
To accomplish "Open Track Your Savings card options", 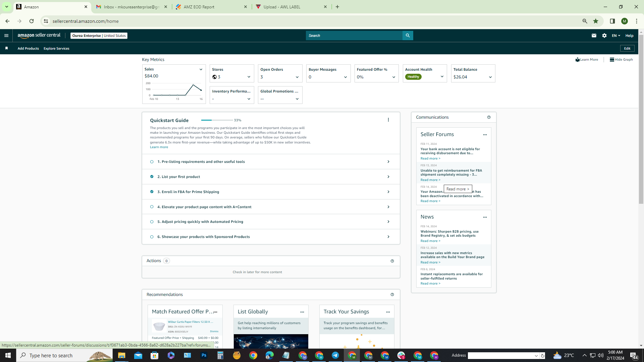I will coord(388,312).
